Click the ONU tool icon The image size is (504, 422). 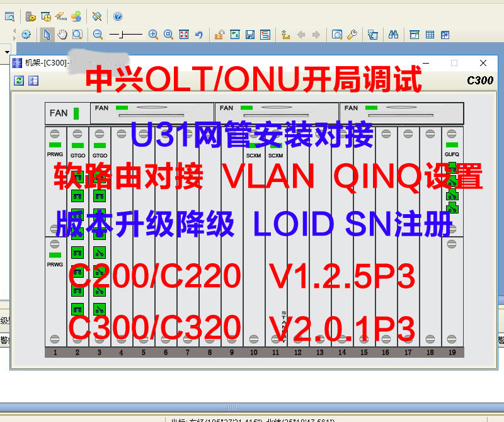61,16
